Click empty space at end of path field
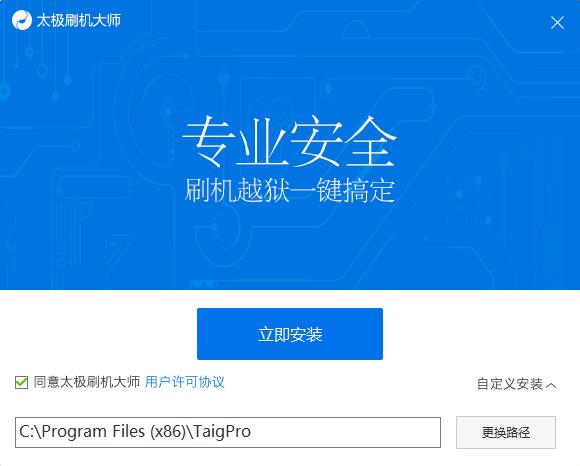Viewport: 580px width, 466px height. (344, 432)
